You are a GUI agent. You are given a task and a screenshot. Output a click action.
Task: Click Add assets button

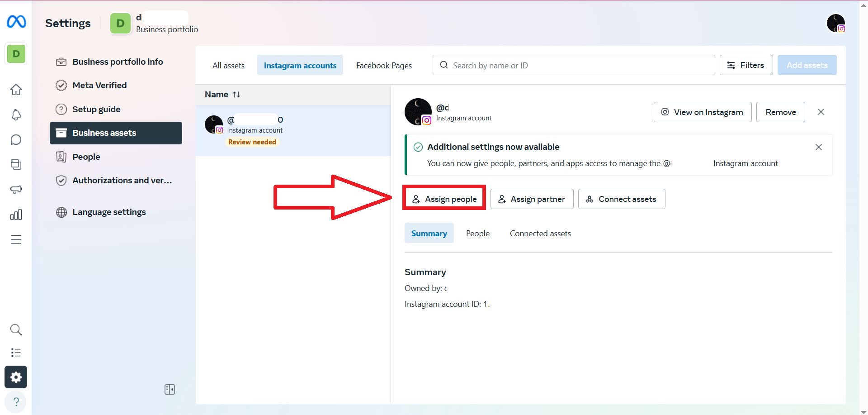coord(807,65)
